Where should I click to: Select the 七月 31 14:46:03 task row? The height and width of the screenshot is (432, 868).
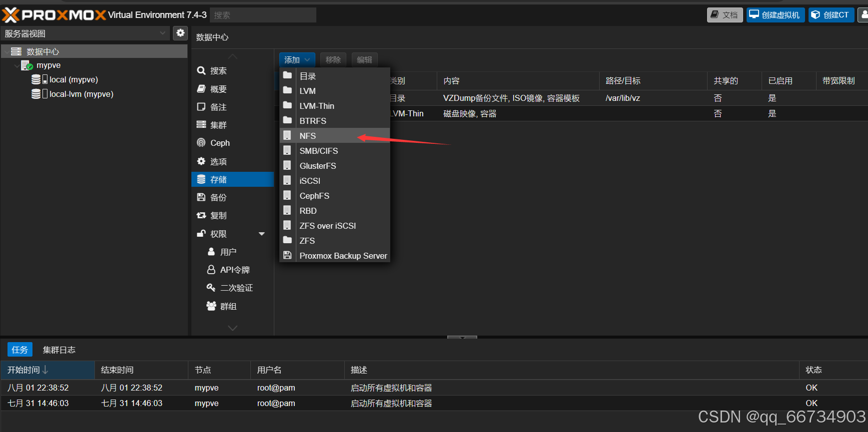434,404
